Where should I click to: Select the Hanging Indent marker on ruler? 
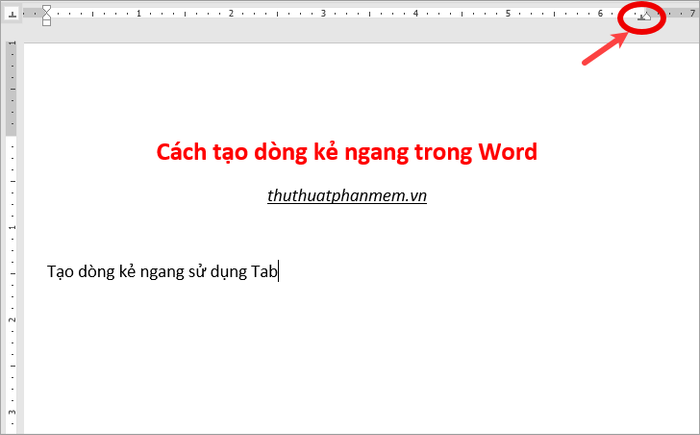click(x=46, y=17)
